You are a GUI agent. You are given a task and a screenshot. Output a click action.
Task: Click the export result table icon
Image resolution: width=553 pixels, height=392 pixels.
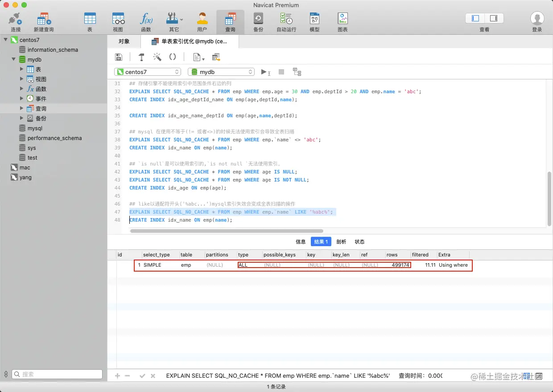click(x=216, y=57)
